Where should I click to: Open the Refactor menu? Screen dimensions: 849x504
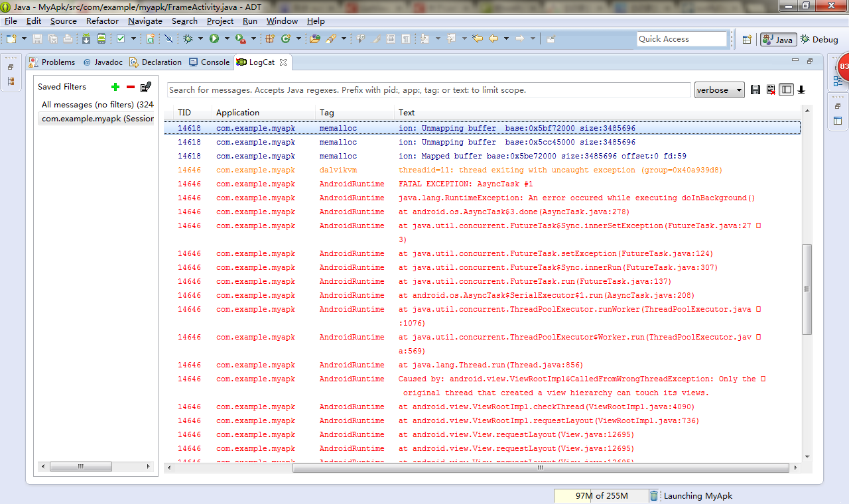(102, 21)
